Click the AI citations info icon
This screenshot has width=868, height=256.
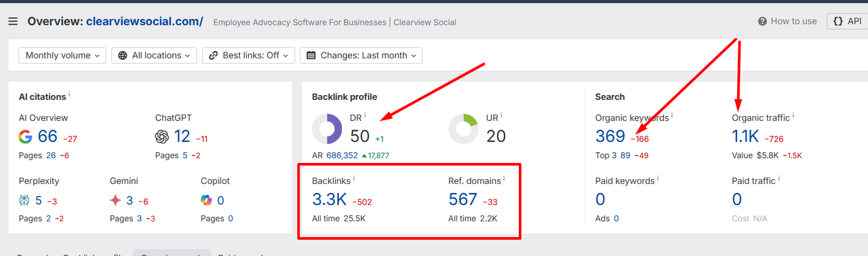(x=70, y=95)
